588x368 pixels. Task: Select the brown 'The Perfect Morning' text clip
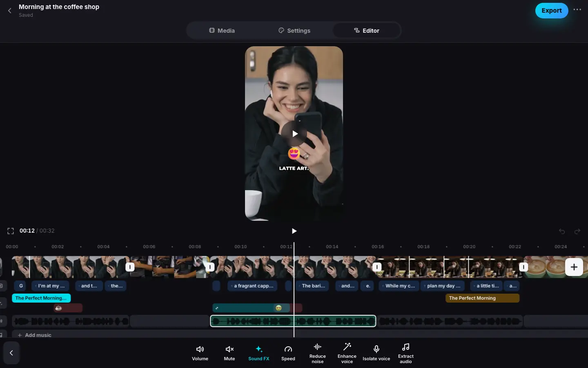point(482,298)
